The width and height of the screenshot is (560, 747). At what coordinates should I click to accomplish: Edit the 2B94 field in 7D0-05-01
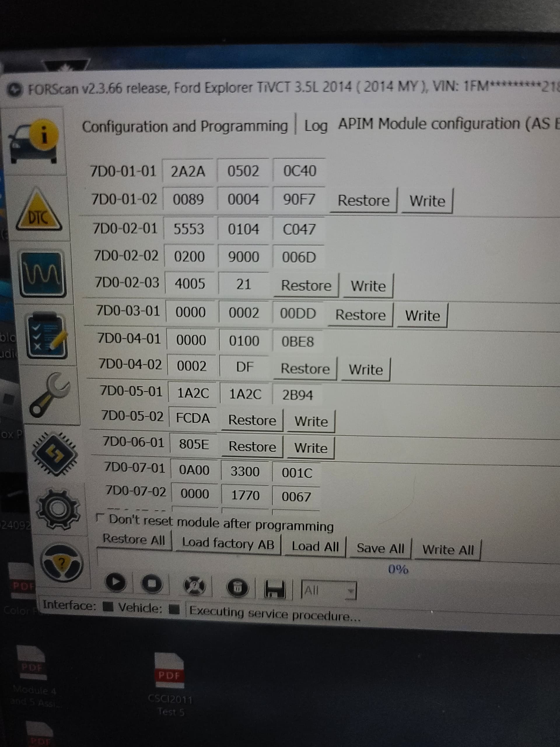[x=297, y=395]
